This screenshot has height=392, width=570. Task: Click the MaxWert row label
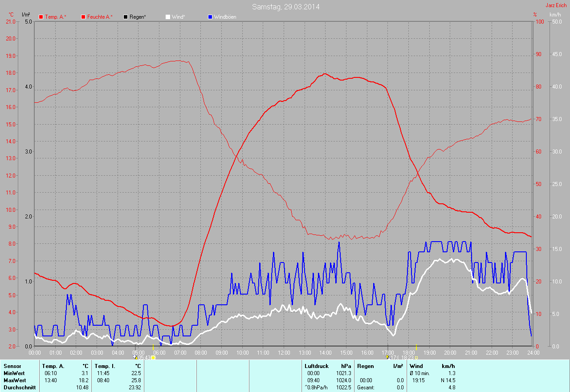tap(15, 380)
